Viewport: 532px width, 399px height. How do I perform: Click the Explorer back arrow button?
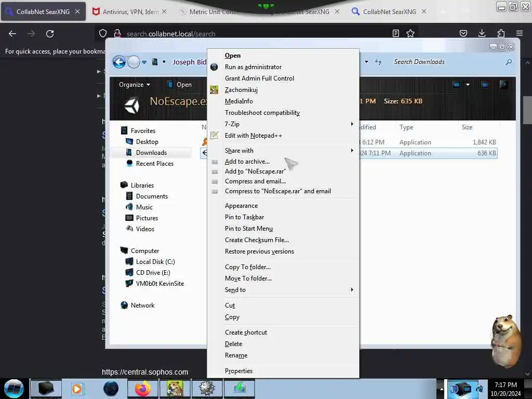tap(119, 62)
